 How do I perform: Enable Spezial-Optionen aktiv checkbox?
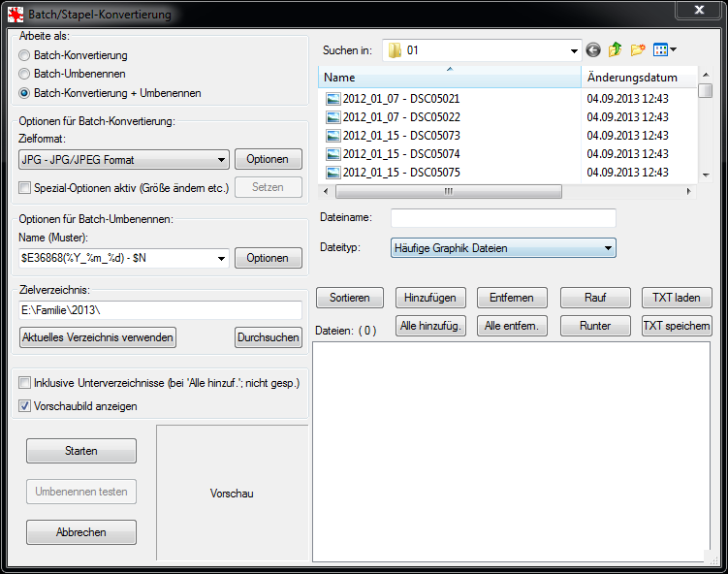25,188
